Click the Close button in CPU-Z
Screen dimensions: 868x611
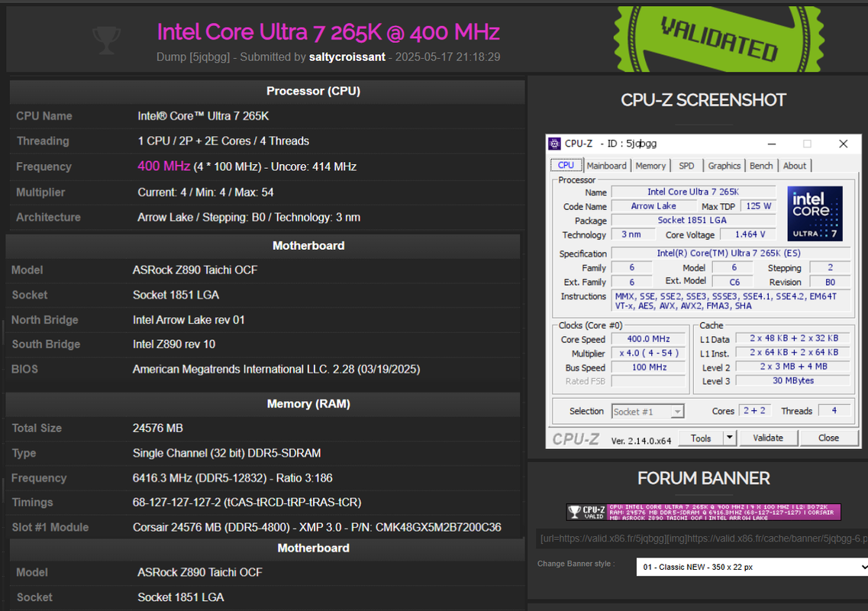[x=829, y=438]
